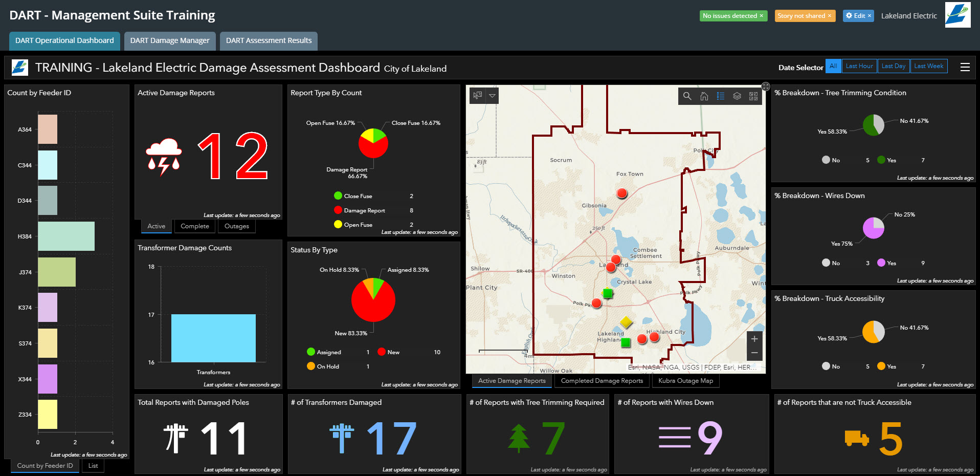Open the DART Operational Dashboard tab
This screenshot has height=476, width=980.
click(64, 41)
